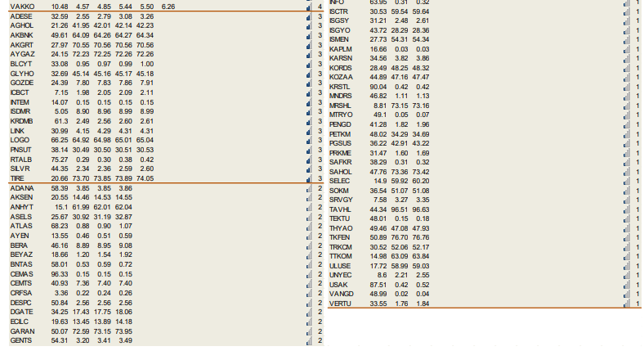Open the GARAN chart icon
Screen dimensions: 644x351
point(309,331)
